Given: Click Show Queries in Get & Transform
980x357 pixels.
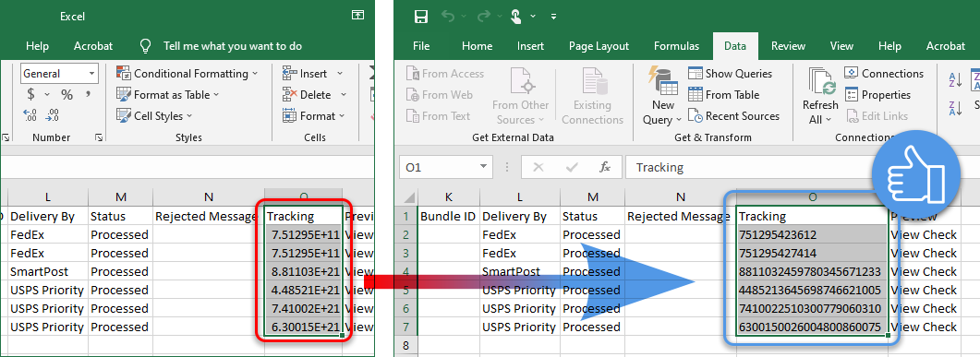Looking at the screenshot, I should (x=730, y=74).
